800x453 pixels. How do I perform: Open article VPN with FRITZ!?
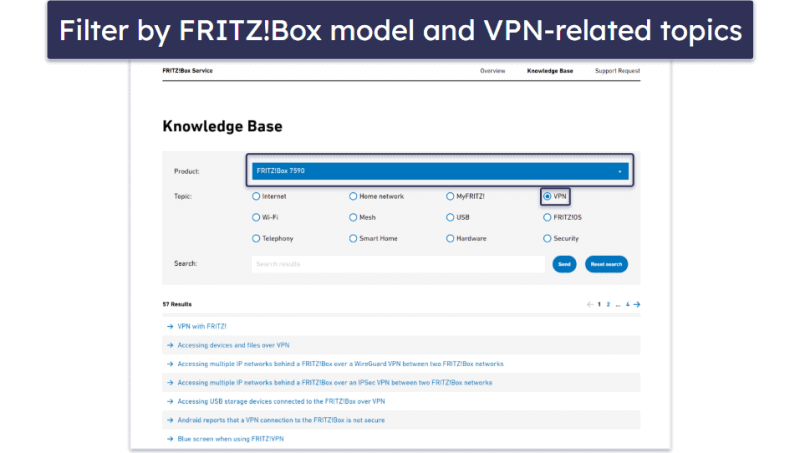coord(202,326)
